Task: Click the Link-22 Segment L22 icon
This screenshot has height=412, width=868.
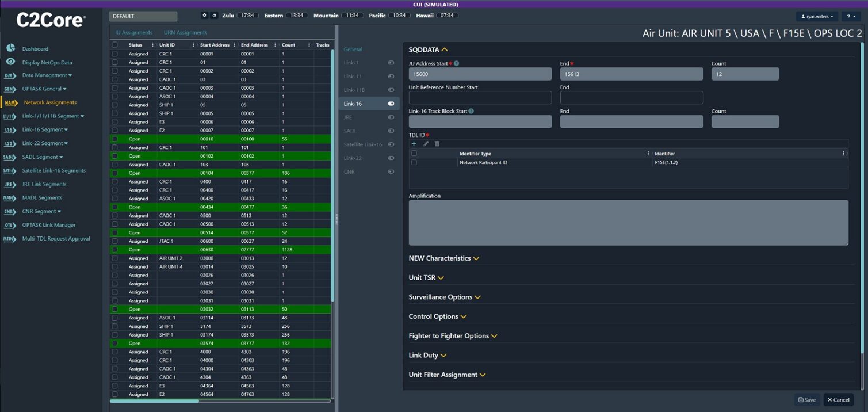Action: [x=10, y=143]
